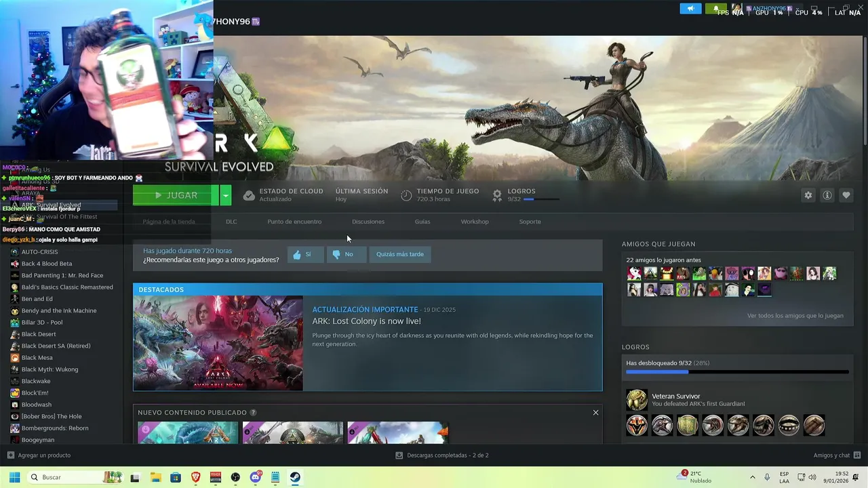868x488 pixels.
Task: Open the Soporte tab
Action: [530, 222]
